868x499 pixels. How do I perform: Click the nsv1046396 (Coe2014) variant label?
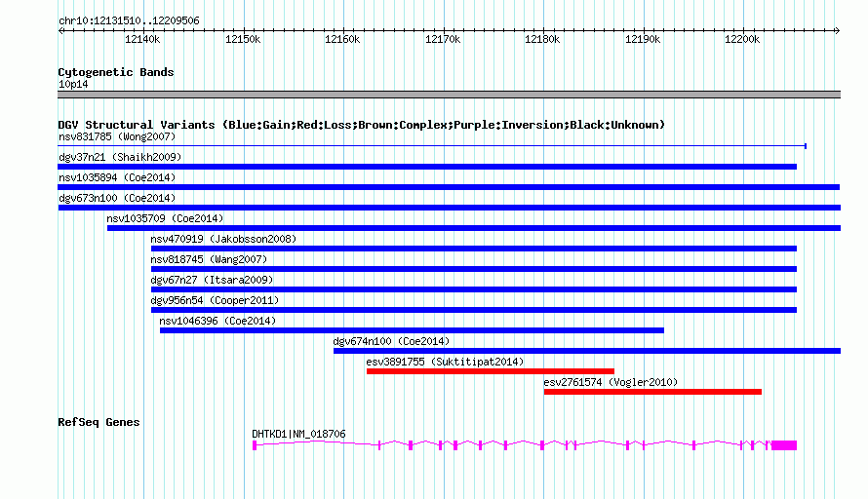click(217, 321)
